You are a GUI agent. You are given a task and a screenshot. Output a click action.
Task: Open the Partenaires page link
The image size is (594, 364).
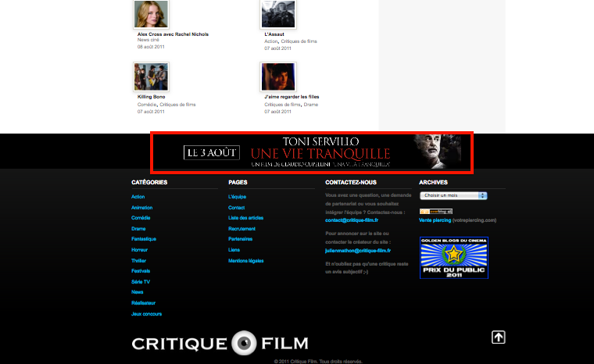[x=240, y=239]
